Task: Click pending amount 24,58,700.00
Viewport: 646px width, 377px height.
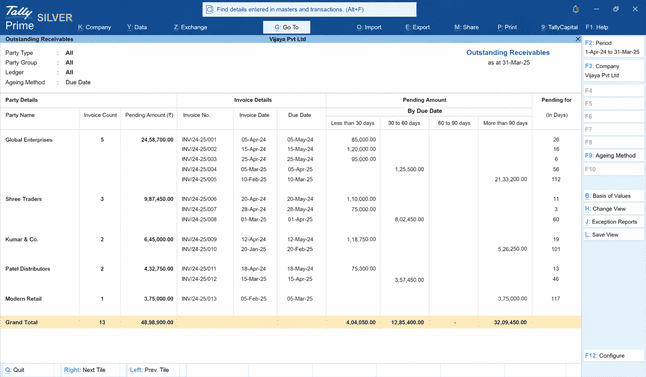Action: click(157, 140)
